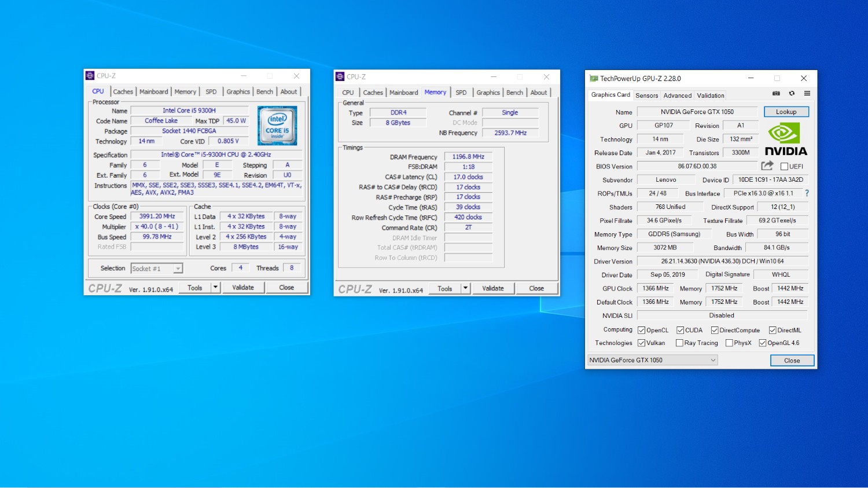Image resolution: width=868 pixels, height=488 pixels.
Task: Take a screenshot using GPU-Z camera icon
Action: pos(776,93)
